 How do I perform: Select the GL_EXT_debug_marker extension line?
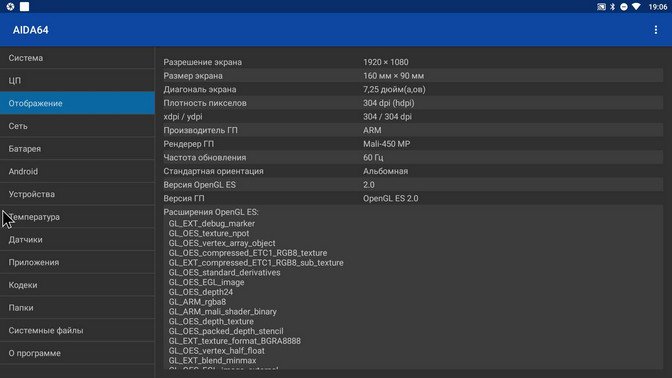212,224
